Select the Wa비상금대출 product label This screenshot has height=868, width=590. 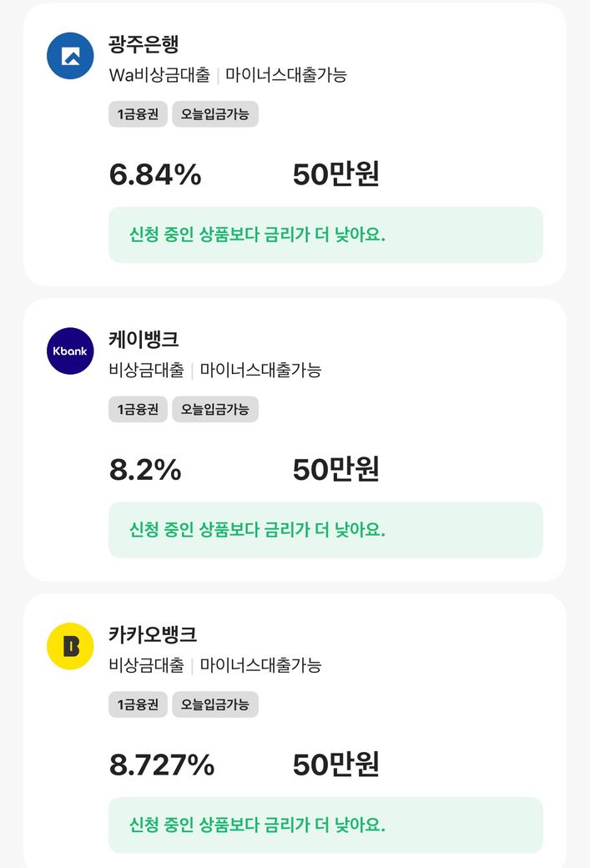pyautogui.click(x=159, y=75)
